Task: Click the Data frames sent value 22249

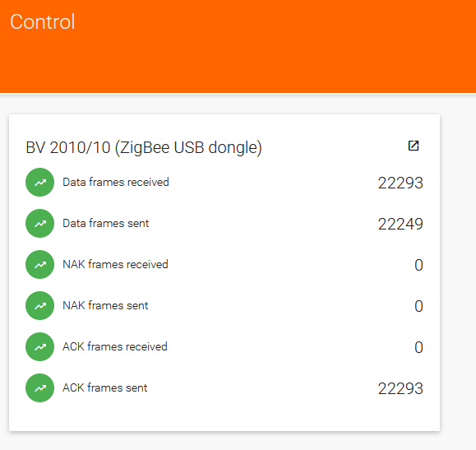Action: (400, 224)
